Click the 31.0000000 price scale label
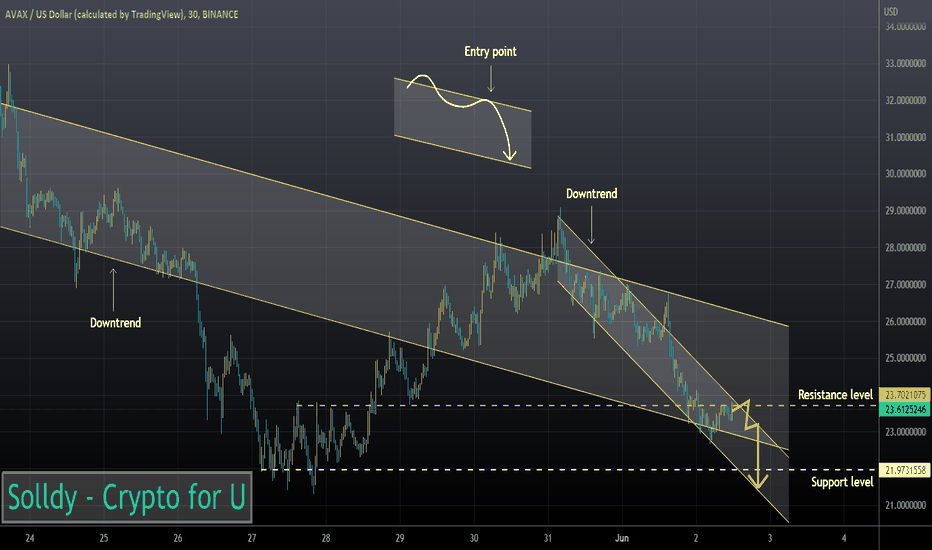The height and width of the screenshot is (550, 932). [x=905, y=137]
